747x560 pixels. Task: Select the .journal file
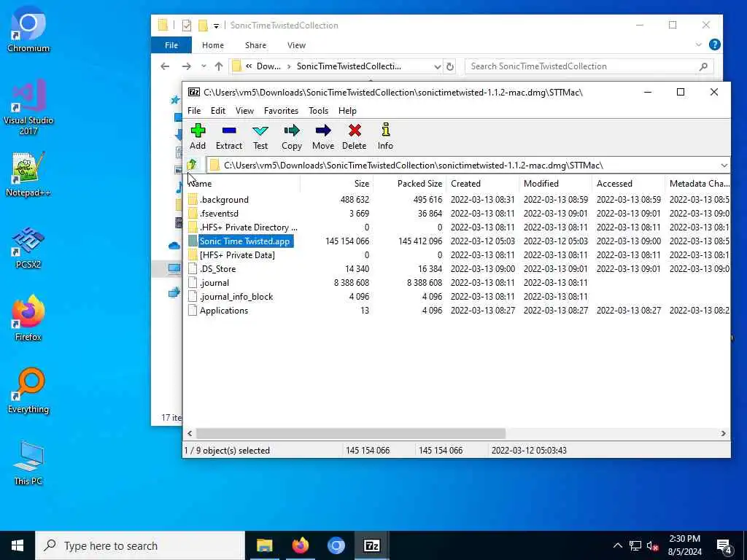point(214,282)
